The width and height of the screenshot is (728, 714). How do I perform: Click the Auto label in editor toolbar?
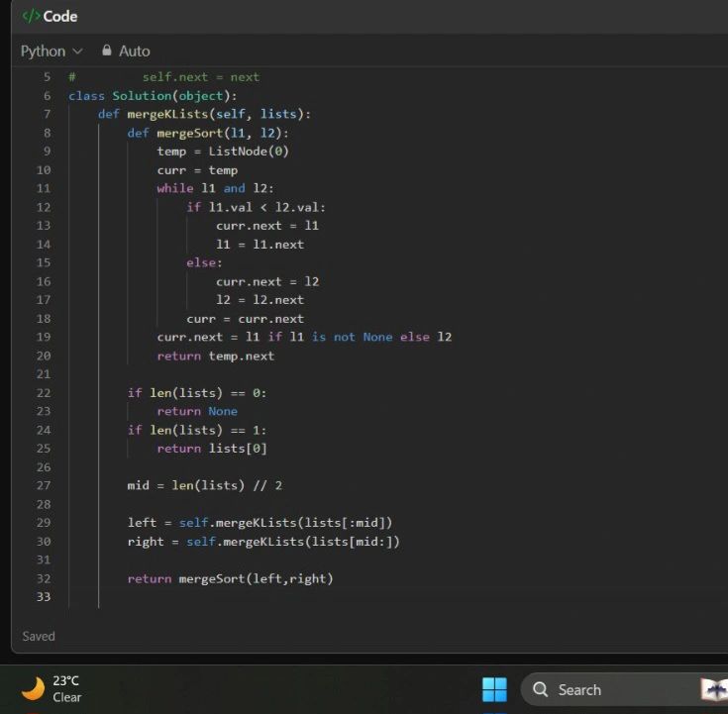point(134,51)
